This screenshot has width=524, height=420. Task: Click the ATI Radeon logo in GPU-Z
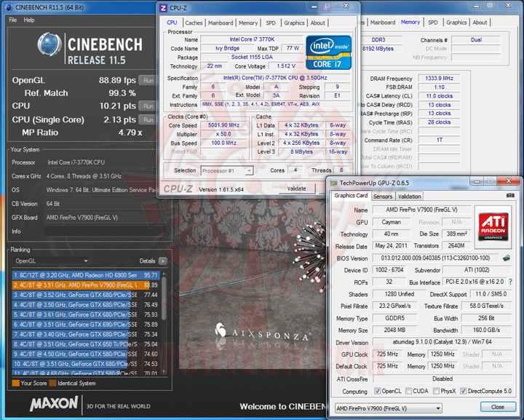point(493,227)
